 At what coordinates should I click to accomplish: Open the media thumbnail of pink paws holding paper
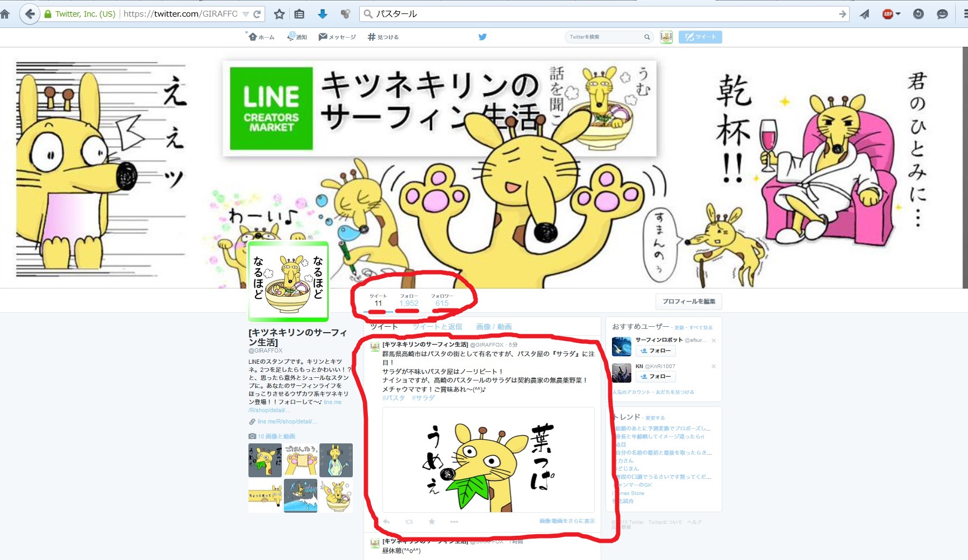(x=301, y=460)
